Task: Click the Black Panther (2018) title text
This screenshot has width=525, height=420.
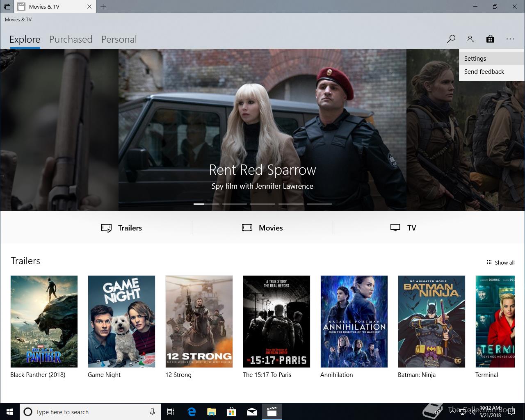Action: coord(38,375)
